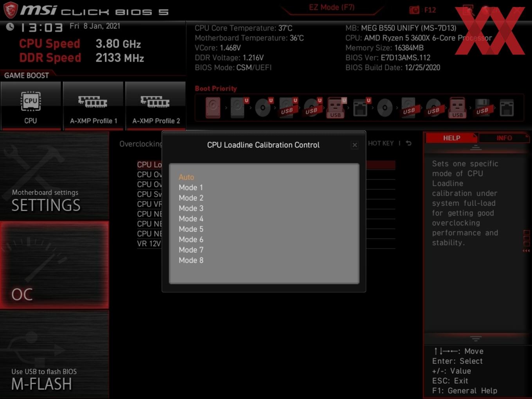Click the CPU Speed 3.80 GHz value
This screenshot has height=399, width=532.
118,44
